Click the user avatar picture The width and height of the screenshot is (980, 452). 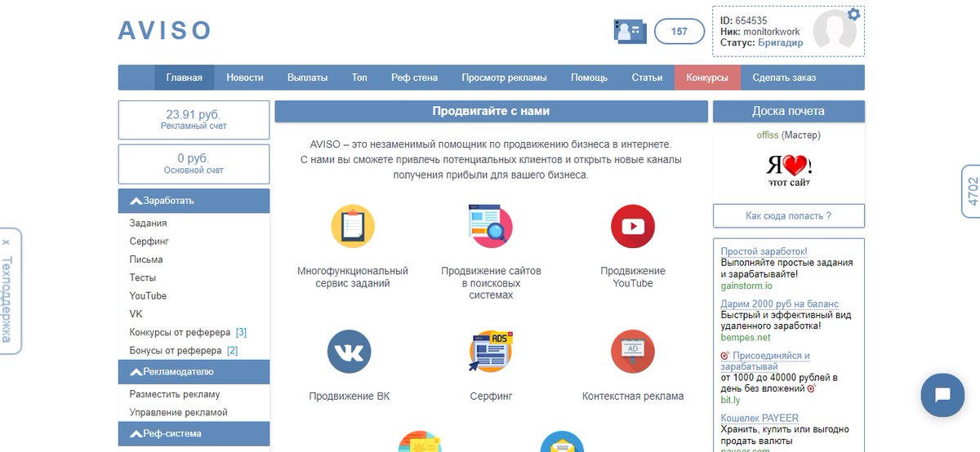(x=835, y=31)
